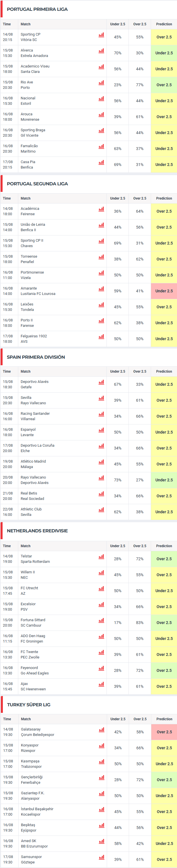Click red Under 2.5 prediction for Amarante match
This screenshot has height=868, width=177.
(164, 291)
